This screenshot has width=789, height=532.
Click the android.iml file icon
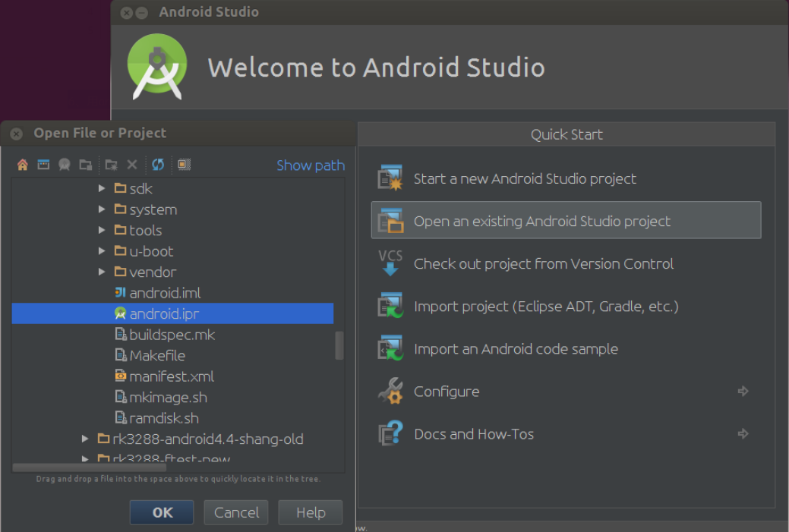[x=120, y=292]
